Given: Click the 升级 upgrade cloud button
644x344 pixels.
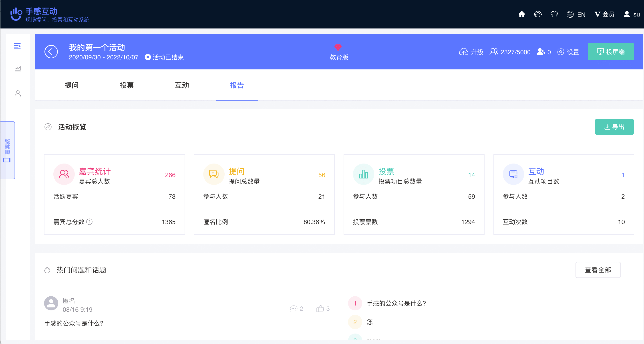Looking at the screenshot, I should 471,52.
